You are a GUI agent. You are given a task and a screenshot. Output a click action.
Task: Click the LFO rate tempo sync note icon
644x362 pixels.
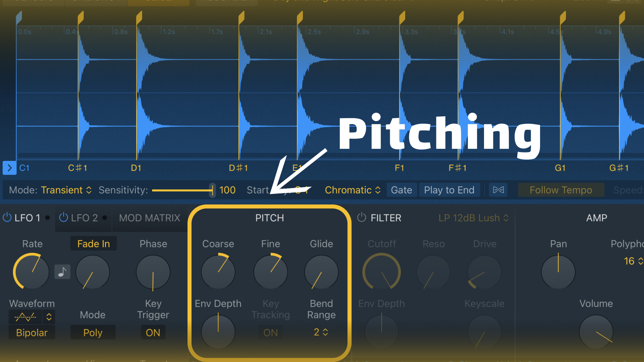click(62, 271)
